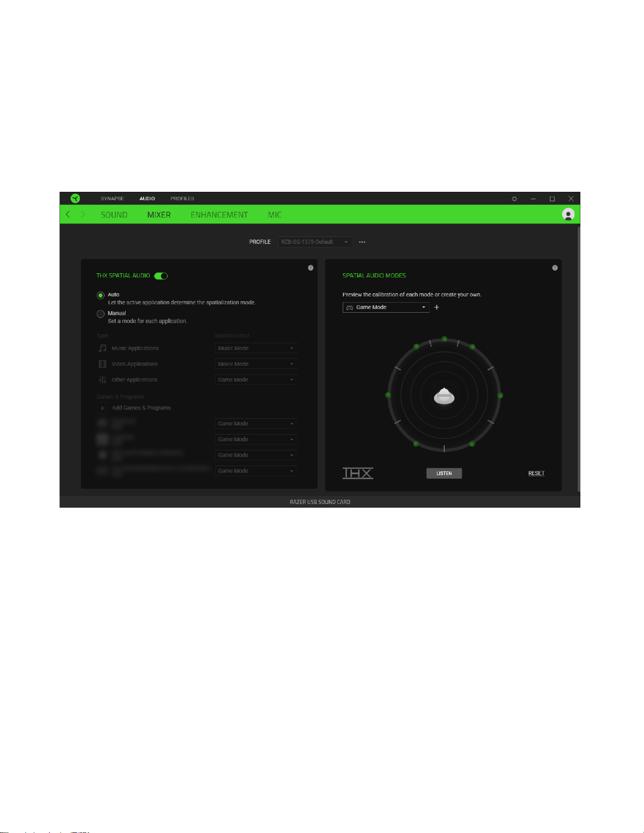Screen dimensions: 644x833
Task: Open profile options ellipsis menu
Action: click(362, 242)
